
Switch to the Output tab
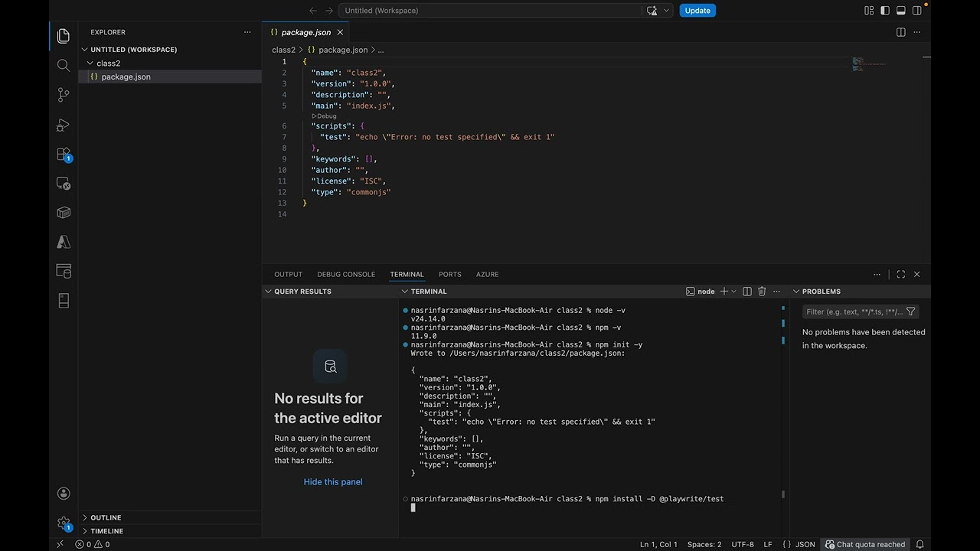[288, 274]
